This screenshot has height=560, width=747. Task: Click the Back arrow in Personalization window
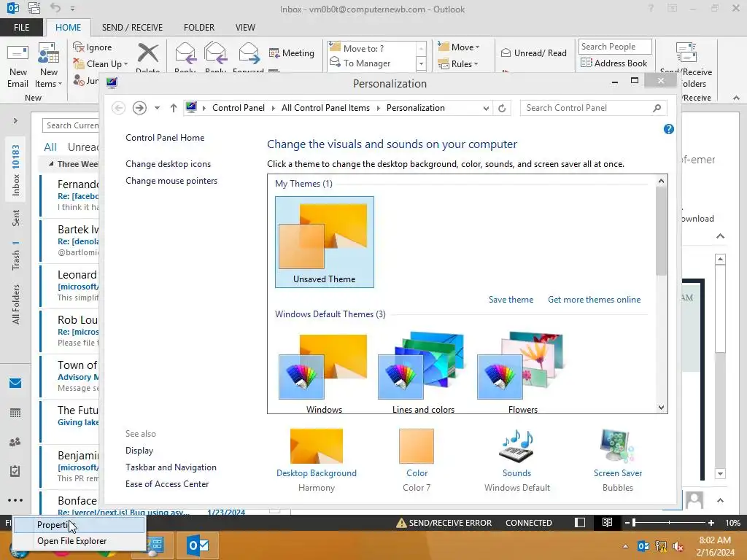coord(119,108)
